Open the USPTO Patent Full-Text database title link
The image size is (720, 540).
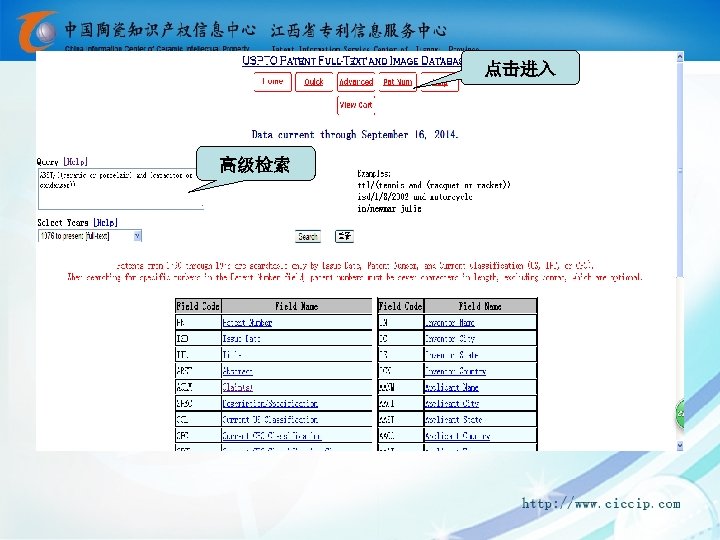pos(352,61)
